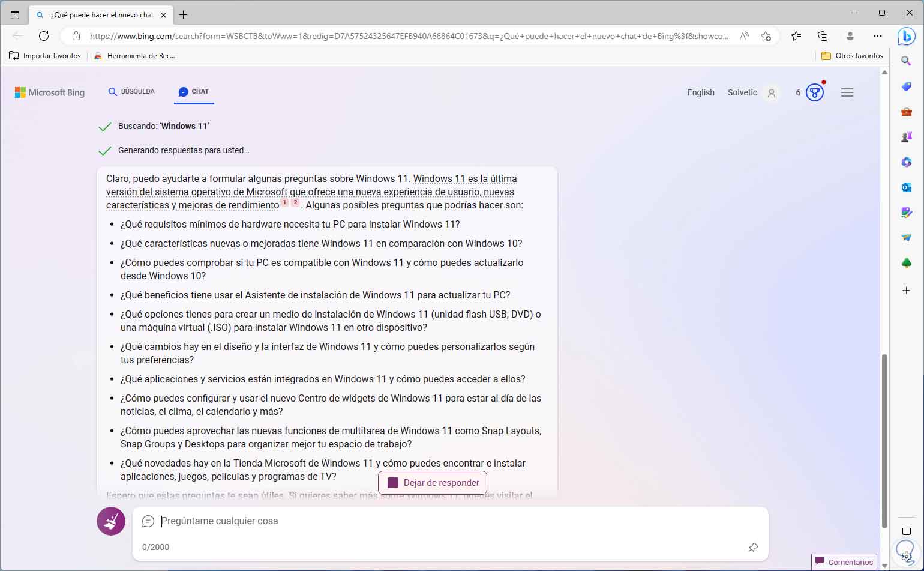Open the Bing hamburger menu
Viewport: 924px width, 571px height.
pyautogui.click(x=847, y=92)
